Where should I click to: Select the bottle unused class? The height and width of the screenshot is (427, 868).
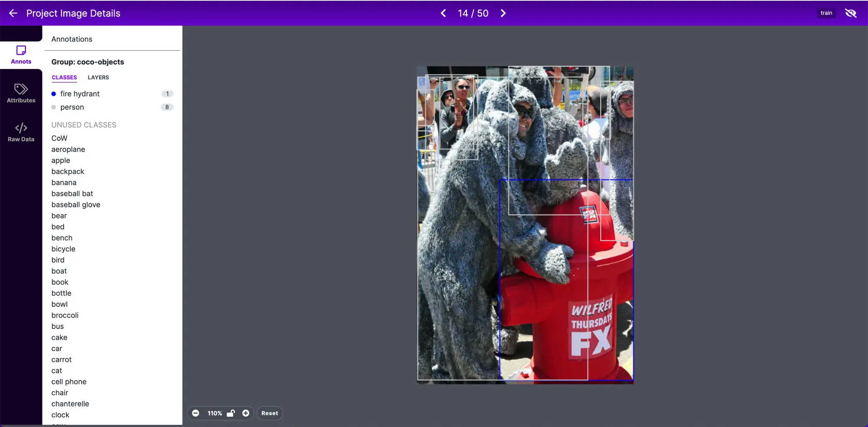(x=61, y=293)
